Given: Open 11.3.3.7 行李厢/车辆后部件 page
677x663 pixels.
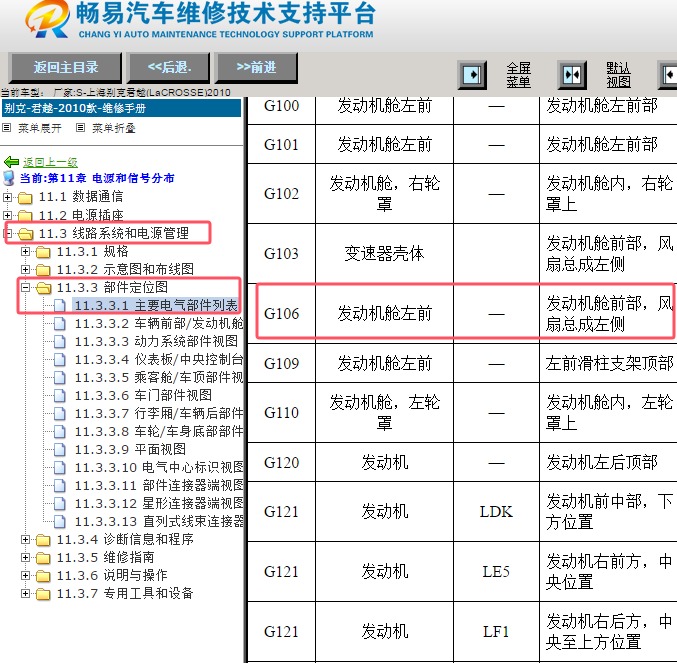Looking at the screenshot, I should 158,414.
